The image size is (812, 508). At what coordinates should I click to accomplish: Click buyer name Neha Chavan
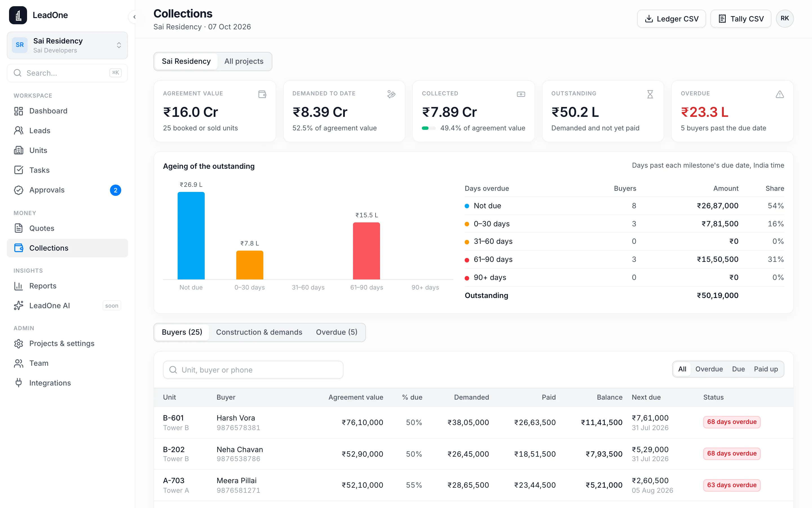click(240, 450)
